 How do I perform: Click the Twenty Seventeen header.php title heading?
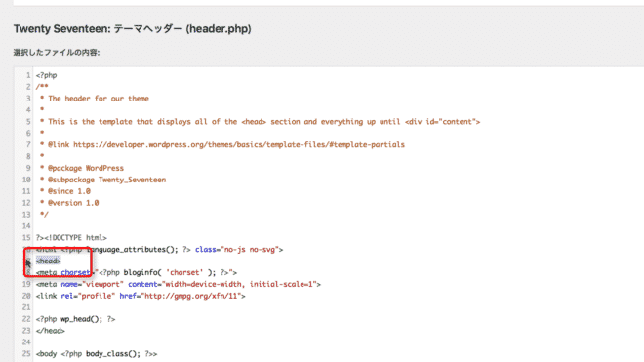(133, 28)
